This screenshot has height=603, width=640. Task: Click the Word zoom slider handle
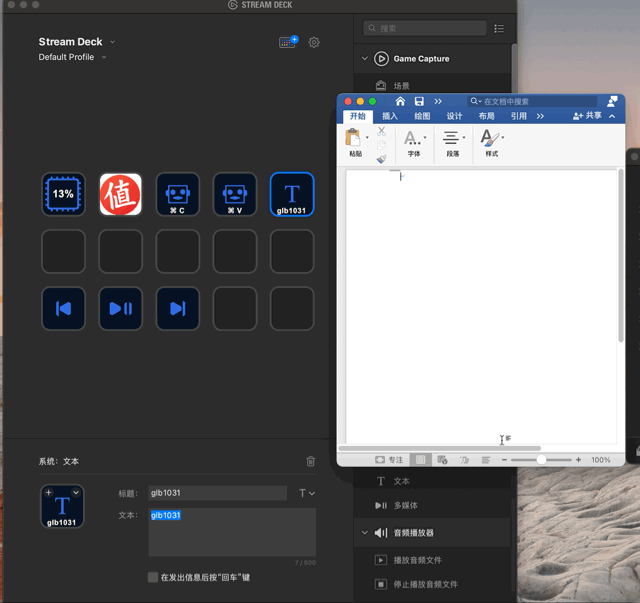[541, 460]
